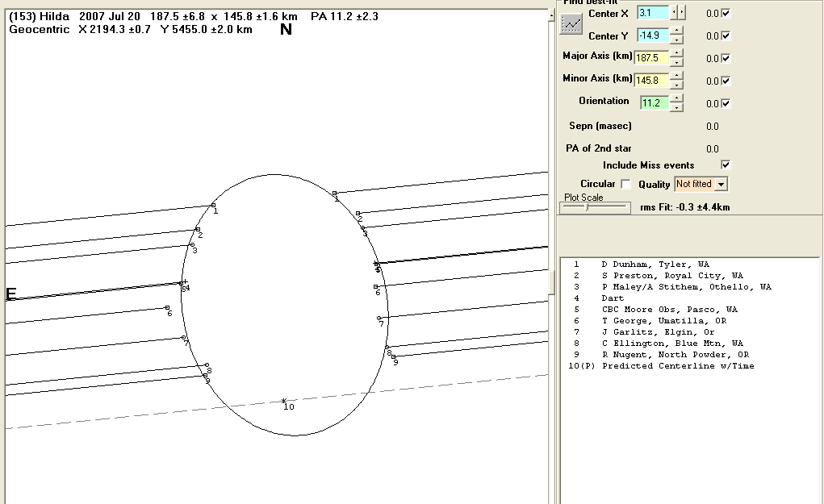Toggle the Center Y fit checkbox
Viewport: 824px width, 504px height.
click(x=726, y=35)
